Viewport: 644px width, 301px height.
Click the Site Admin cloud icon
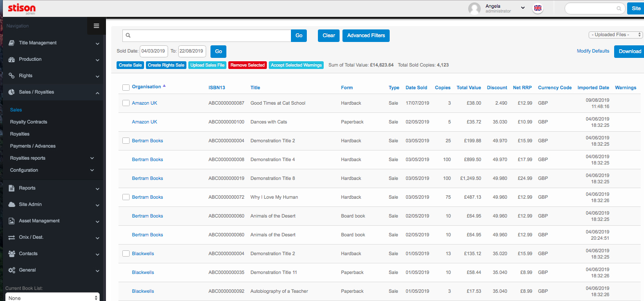pyautogui.click(x=12, y=205)
